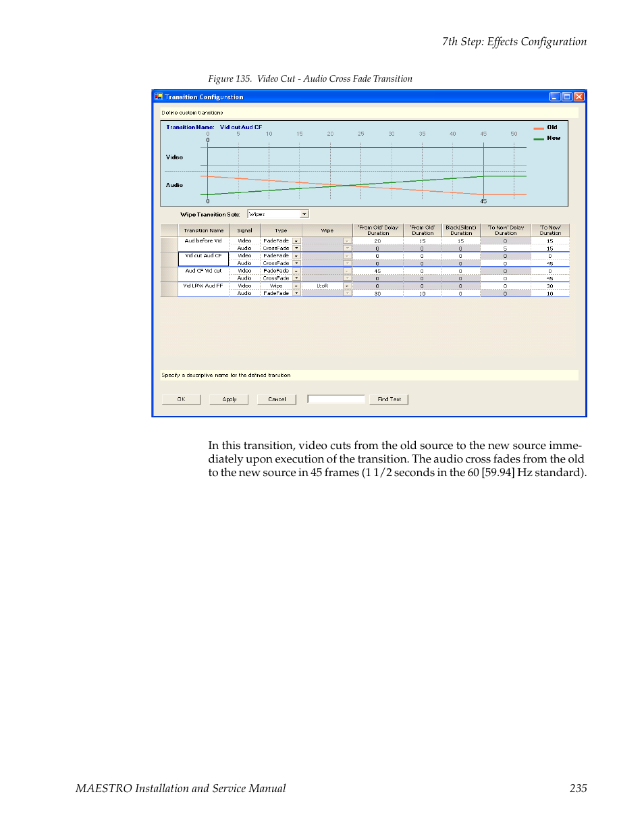Click the Video label in the graph
644x834 pixels.
click(x=174, y=157)
